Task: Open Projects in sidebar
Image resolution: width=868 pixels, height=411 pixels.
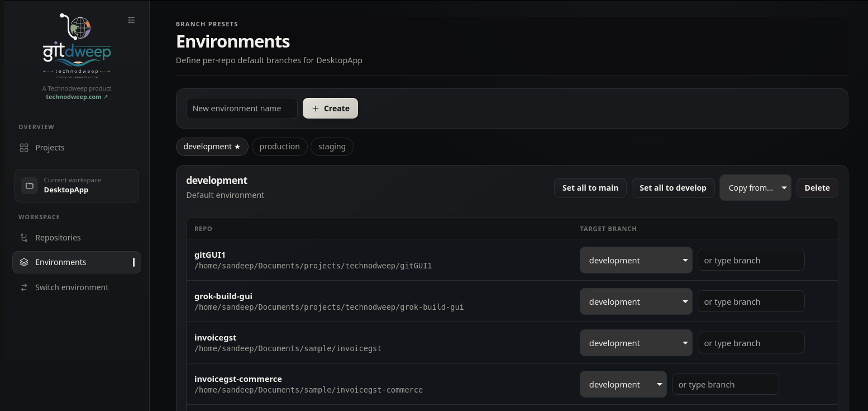Action: pyautogui.click(x=77, y=148)
